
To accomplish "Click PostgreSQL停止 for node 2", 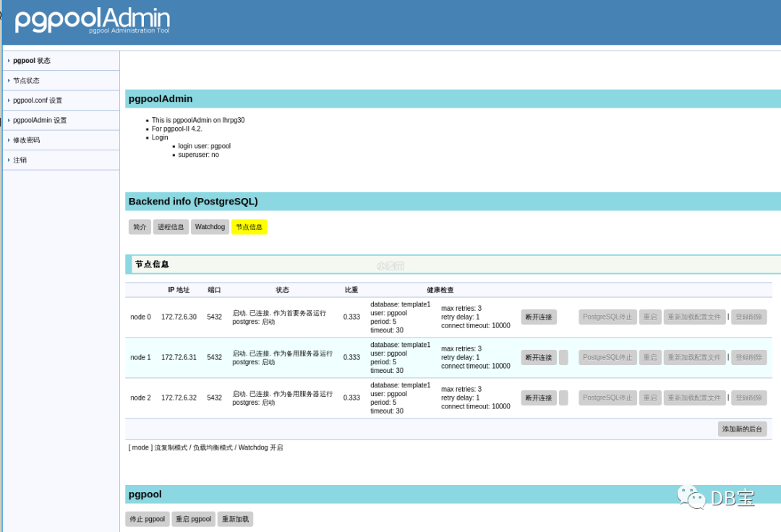I will pyautogui.click(x=607, y=398).
